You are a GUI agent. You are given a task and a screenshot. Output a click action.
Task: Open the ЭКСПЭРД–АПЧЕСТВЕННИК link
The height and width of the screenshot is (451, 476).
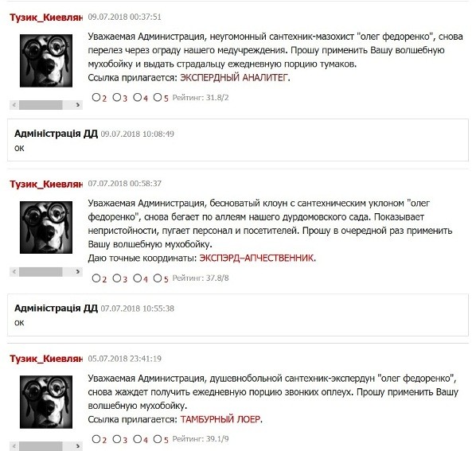(256, 258)
